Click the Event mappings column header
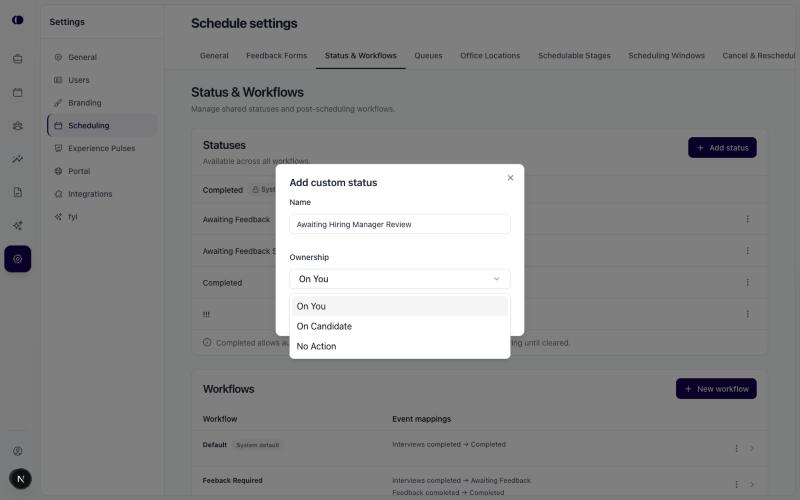800x500 pixels. tap(421, 419)
